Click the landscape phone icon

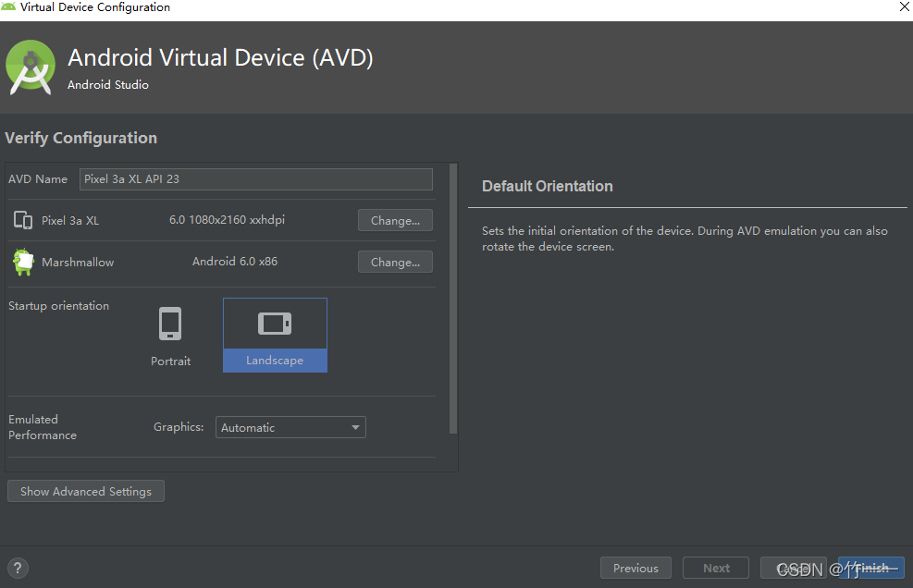coord(275,324)
